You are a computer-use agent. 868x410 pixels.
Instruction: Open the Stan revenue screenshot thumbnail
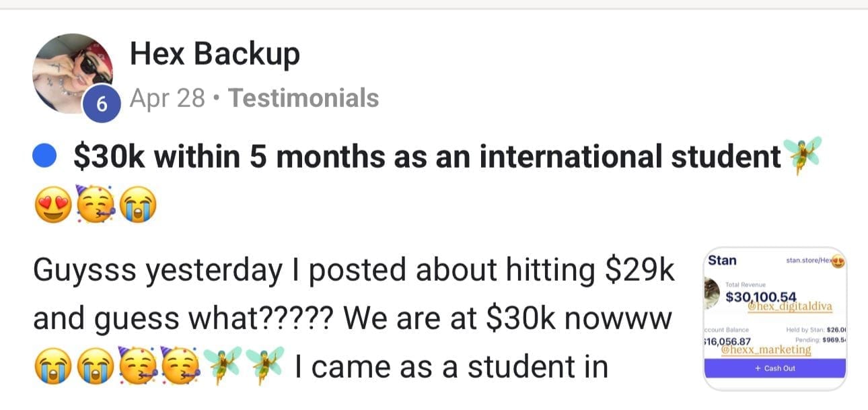[774, 318]
